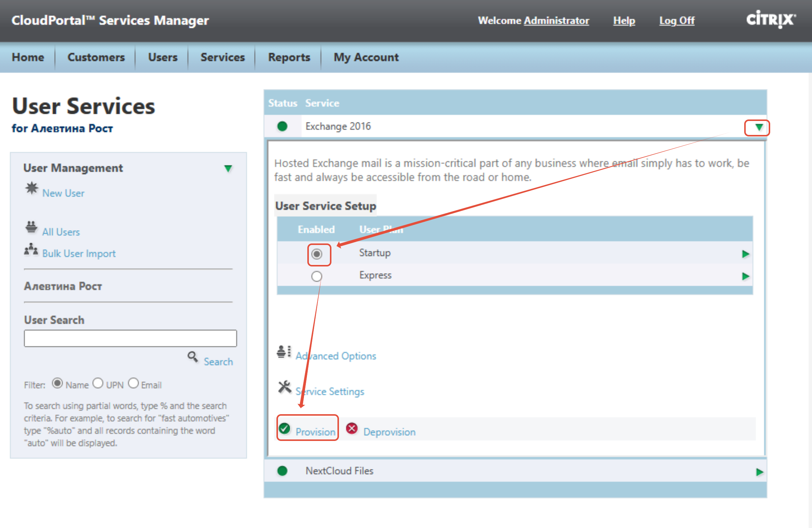Click the green Provision checkmark icon

tap(285, 429)
